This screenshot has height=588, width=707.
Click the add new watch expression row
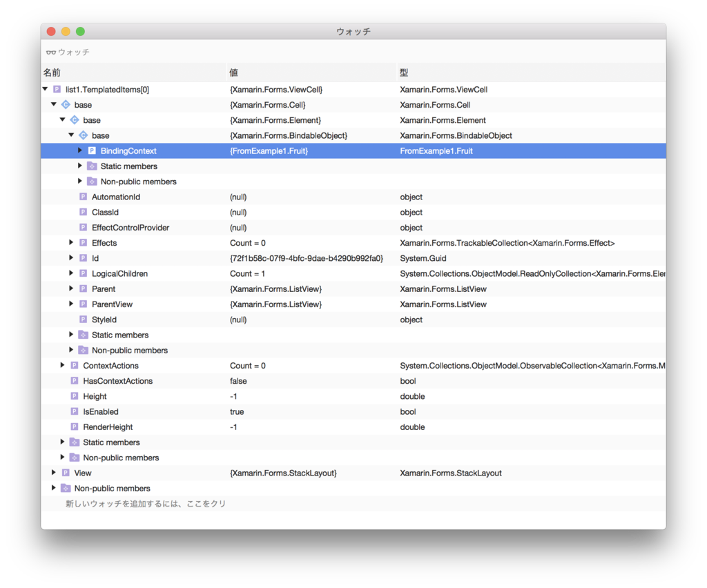pos(146,503)
